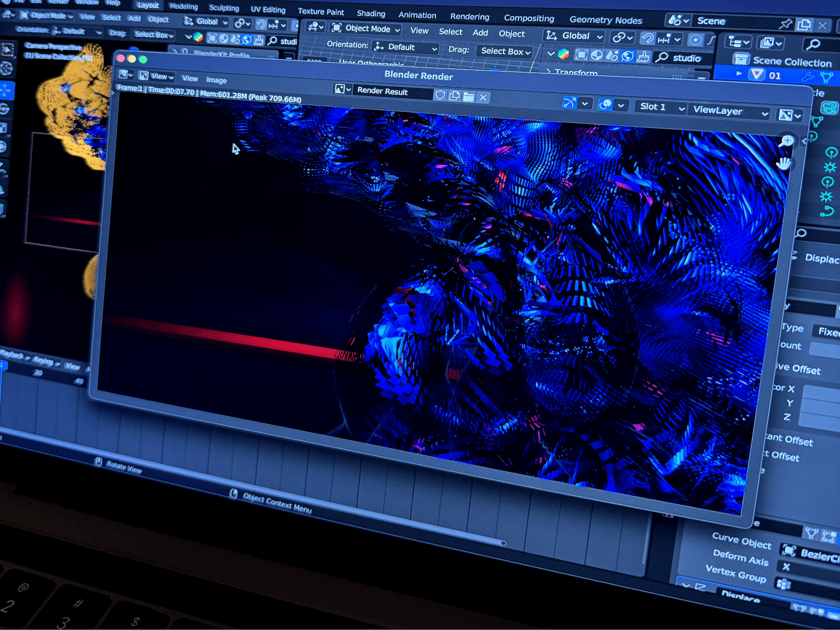
Task: Select the brush asset icon beside the studio search
Action: click(643, 56)
